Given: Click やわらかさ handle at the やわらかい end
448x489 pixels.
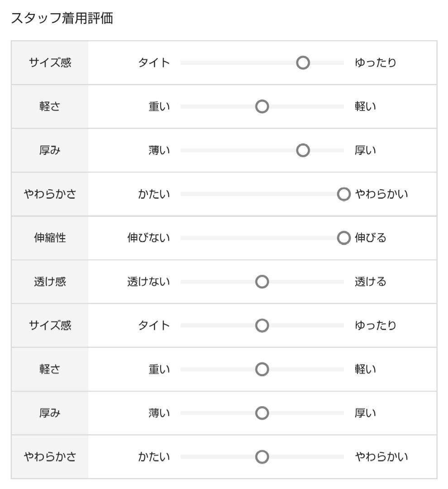Looking at the screenshot, I should 343,194.
